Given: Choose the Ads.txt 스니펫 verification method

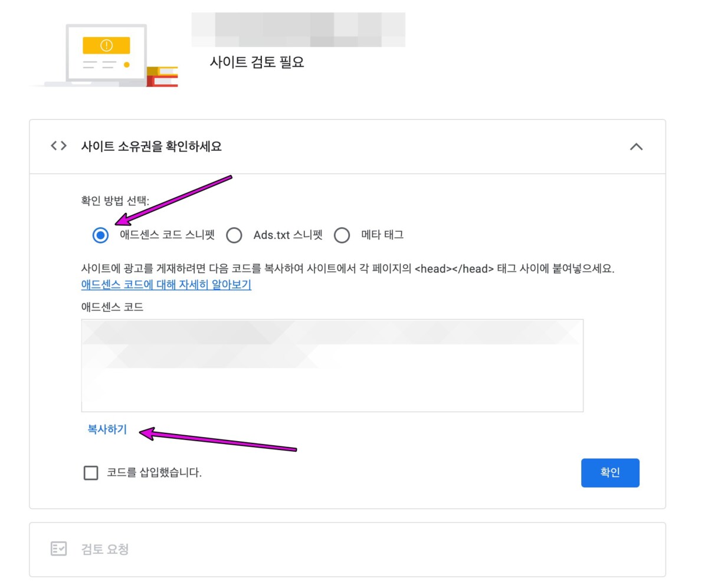Looking at the screenshot, I should pos(234,235).
